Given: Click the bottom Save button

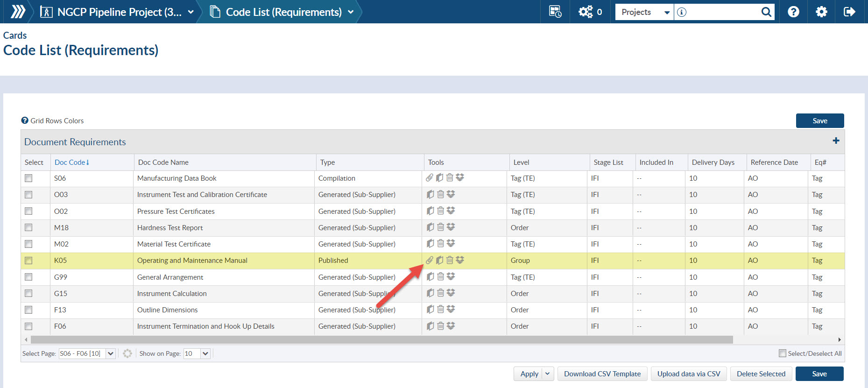Looking at the screenshot, I should pyautogui.click(x=819, y=374).
